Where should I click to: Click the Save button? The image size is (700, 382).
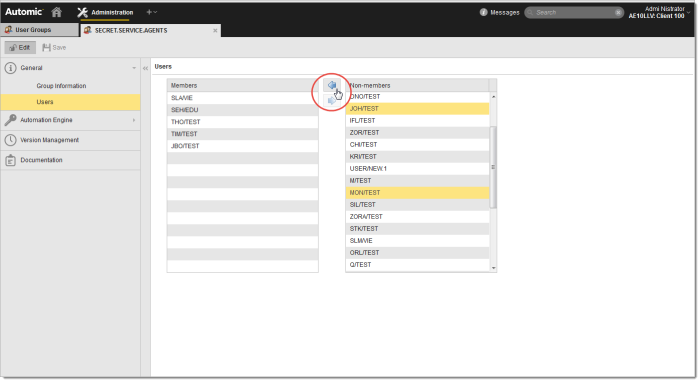click(x=54, y=47)
